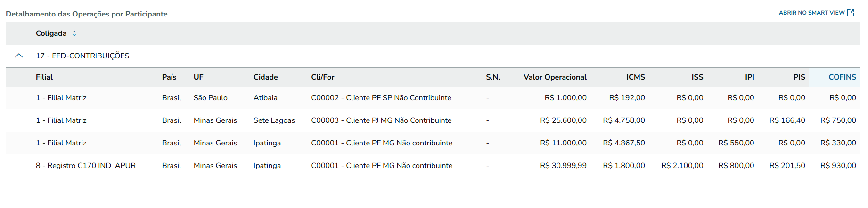Click the Coligada column header

tap(51, 33)
